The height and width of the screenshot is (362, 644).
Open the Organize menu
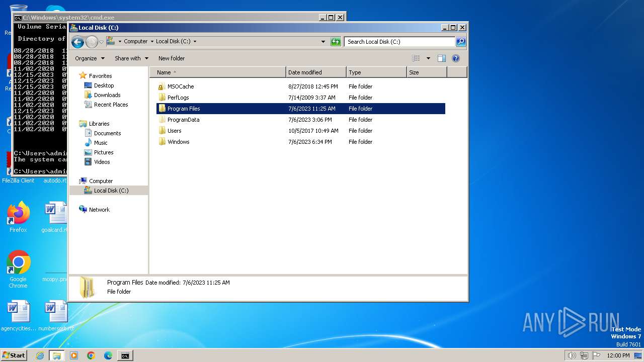click(90, 58)
